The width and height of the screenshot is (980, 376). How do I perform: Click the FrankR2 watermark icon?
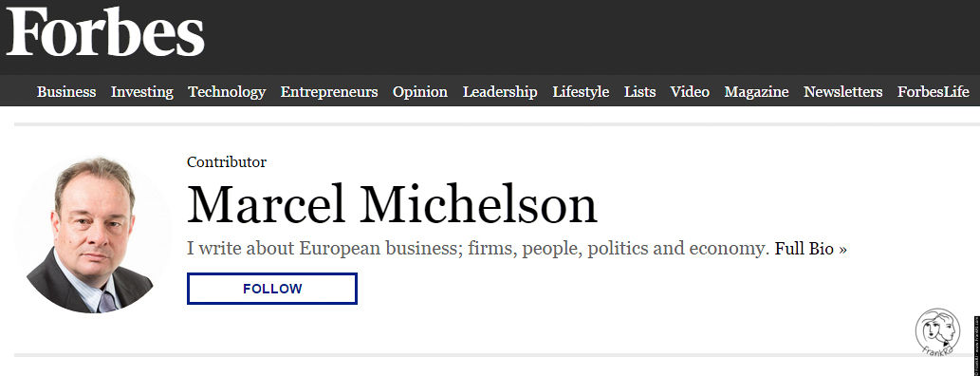pos(937,332)
